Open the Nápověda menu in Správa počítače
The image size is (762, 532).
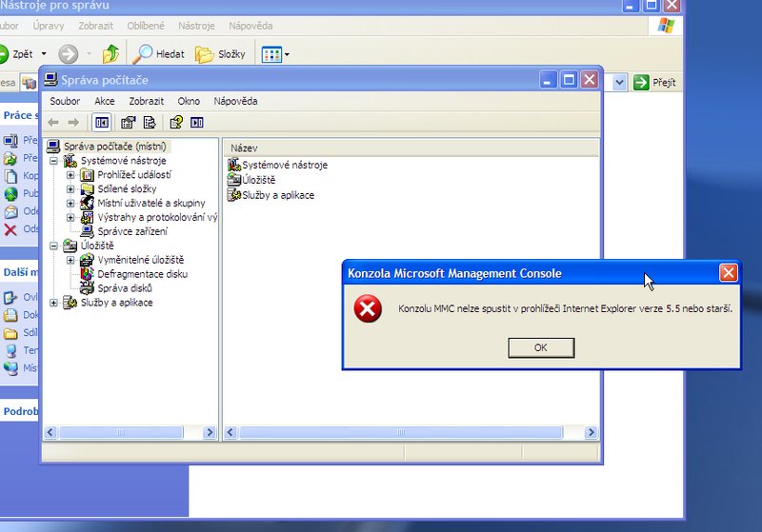click(235, 101)
